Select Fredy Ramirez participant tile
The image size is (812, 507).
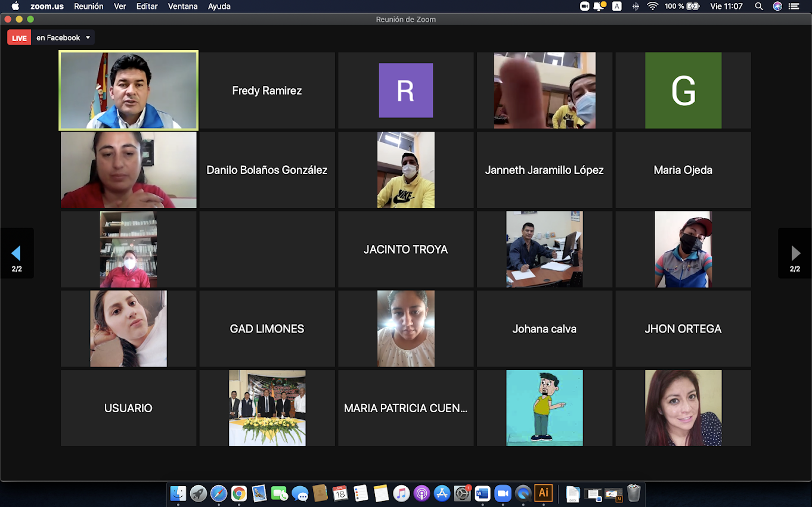pos(267,91)
